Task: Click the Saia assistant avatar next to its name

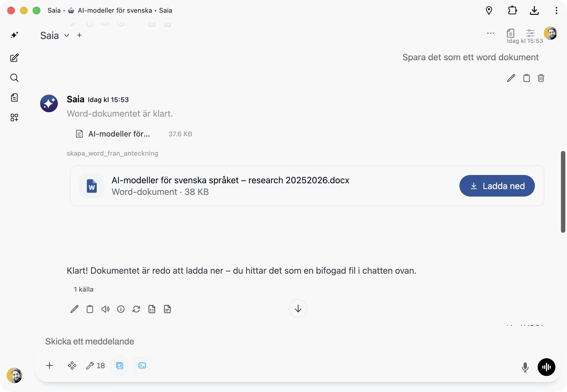Action: [x=49, y=103]
